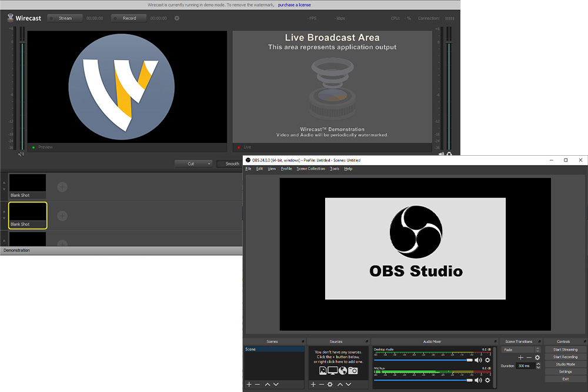This screenshot has width=588, height=392.
Task: Click the Smooth transition button in Wirecast
Action: tap(230, 164)
